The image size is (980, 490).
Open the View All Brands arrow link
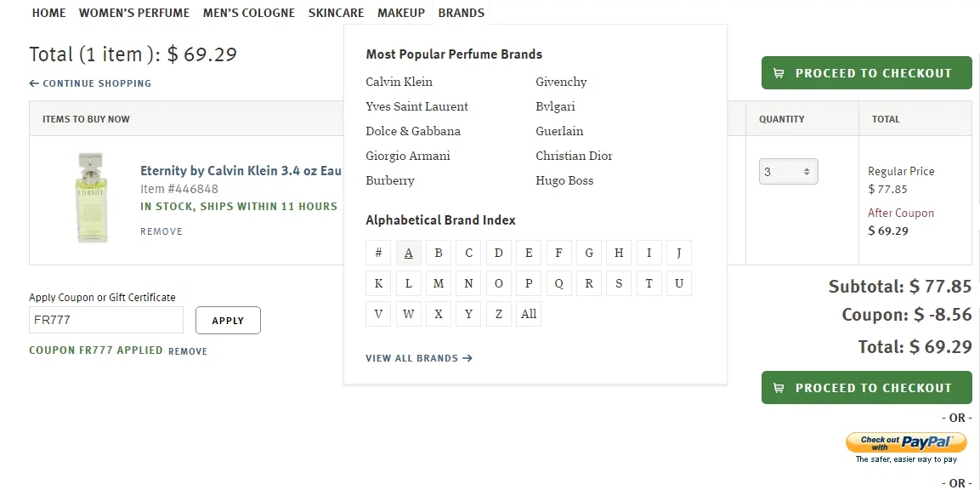coord(419,358)
